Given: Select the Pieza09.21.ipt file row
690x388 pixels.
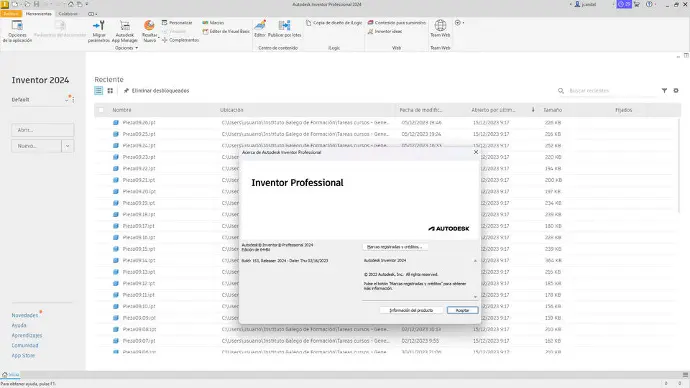Looking at the screenshot, I should tap(387, 180).
